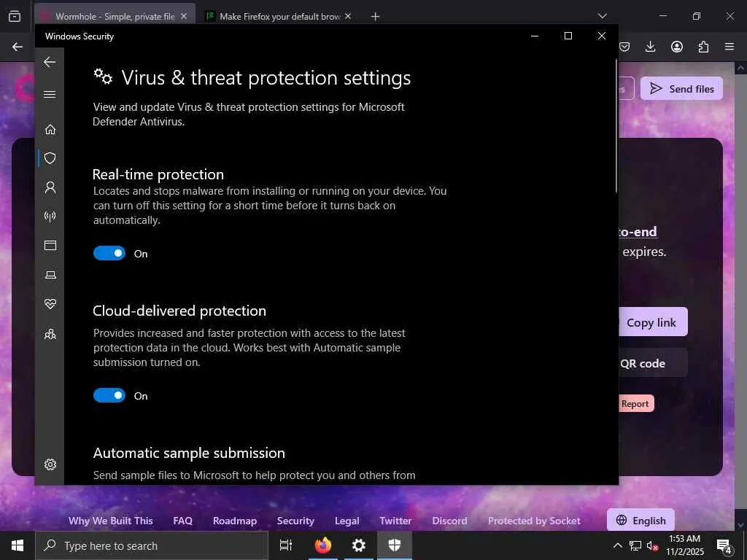Show hidden system tray icons
The height and width of the screenshot is (560, 747).
coord(617,545)
